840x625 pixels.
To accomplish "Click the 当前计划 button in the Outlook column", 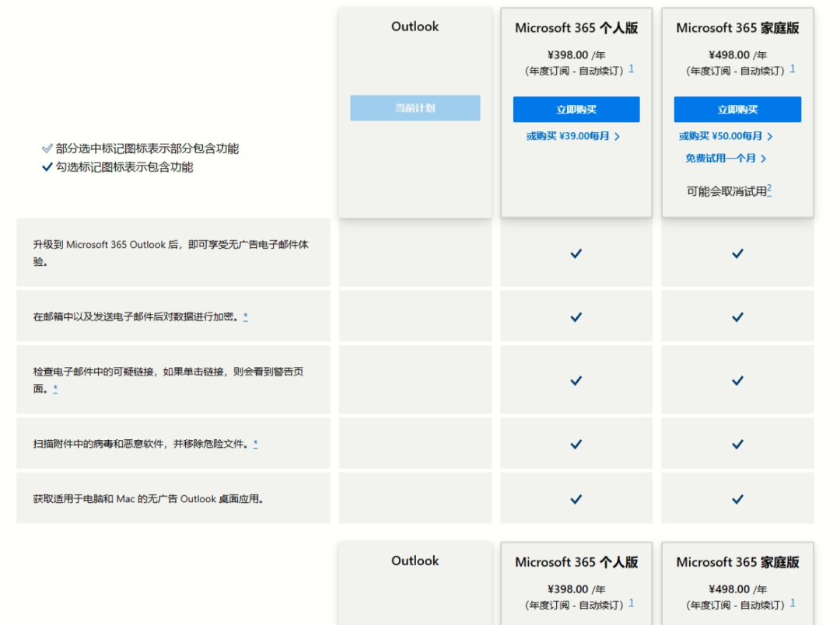I will pyautogui.click(x=415, y=107).
